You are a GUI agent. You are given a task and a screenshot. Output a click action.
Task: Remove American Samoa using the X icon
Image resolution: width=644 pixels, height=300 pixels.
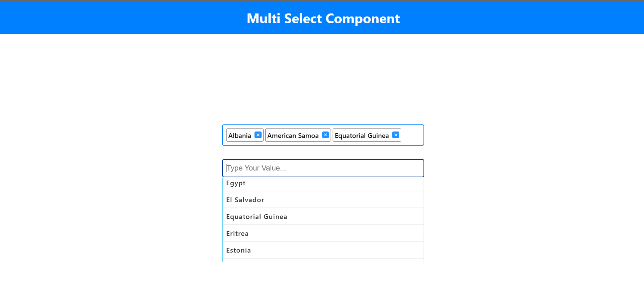click(325, 135)
